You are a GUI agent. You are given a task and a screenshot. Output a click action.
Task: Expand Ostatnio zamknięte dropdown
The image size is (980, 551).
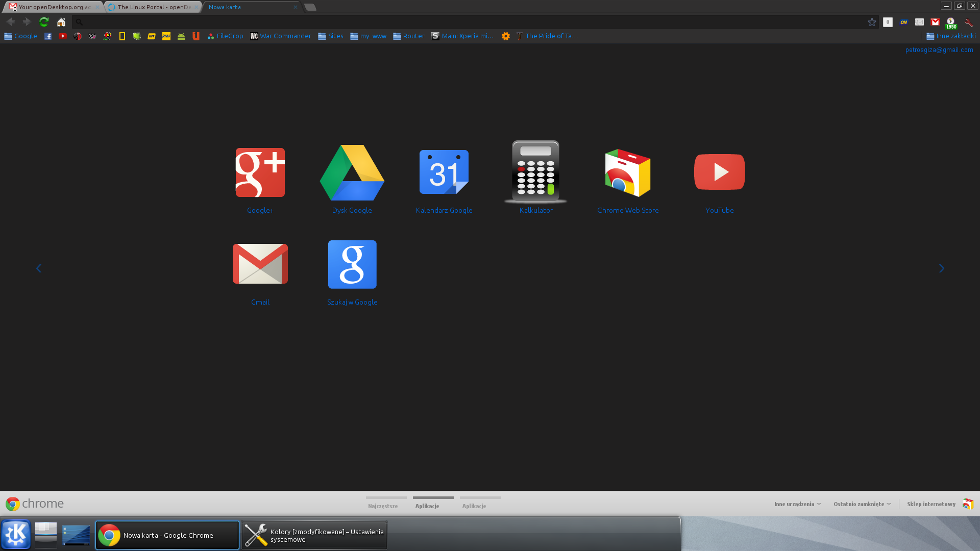point(863,504)
